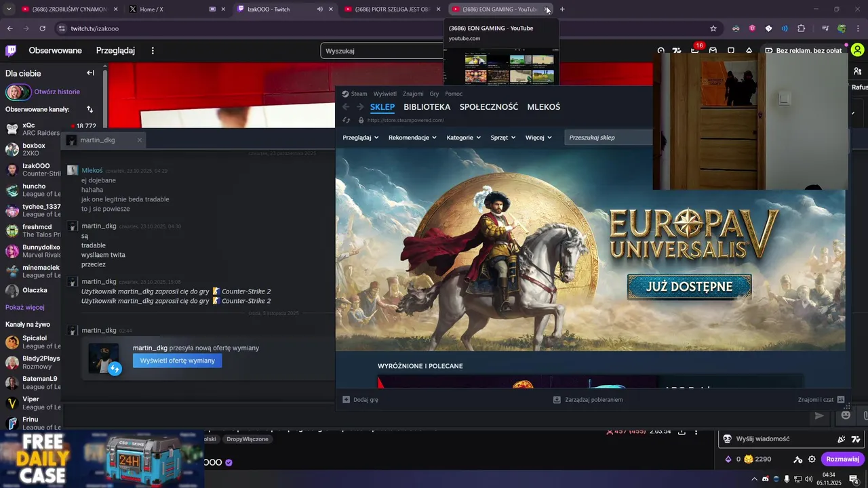The width and height of the screenshot is (868, 488).
Task: Open the Olaczka channel
Action: 31,291
